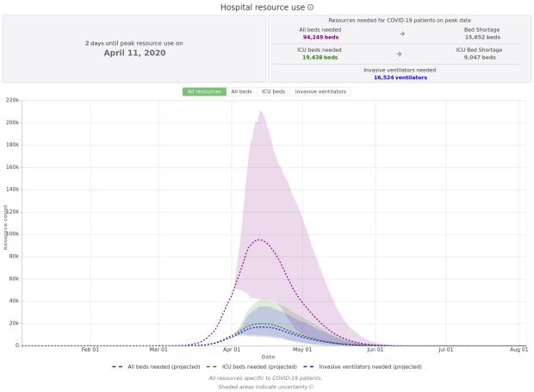The width and height of the screenshot is (534, 392).
Task: Click the arrow next to ICU Bed Shortage
Action: 399,53
